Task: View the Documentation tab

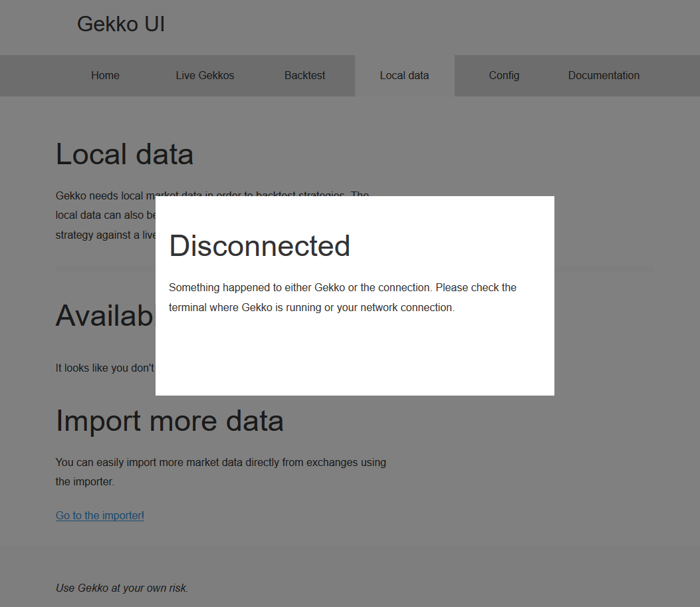Action: [x=604, y=75]
